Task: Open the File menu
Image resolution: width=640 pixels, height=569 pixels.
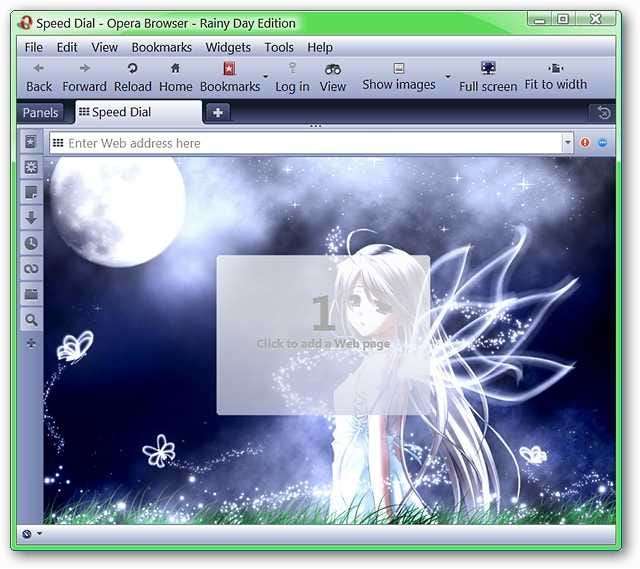Action: 33,47
